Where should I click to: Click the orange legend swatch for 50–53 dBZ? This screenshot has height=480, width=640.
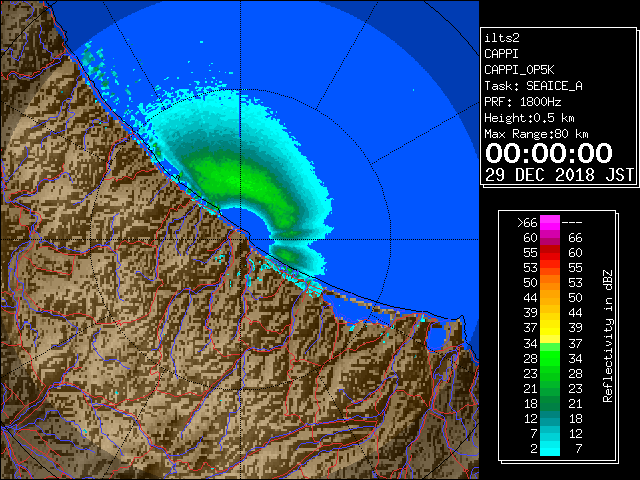[549, 283]
